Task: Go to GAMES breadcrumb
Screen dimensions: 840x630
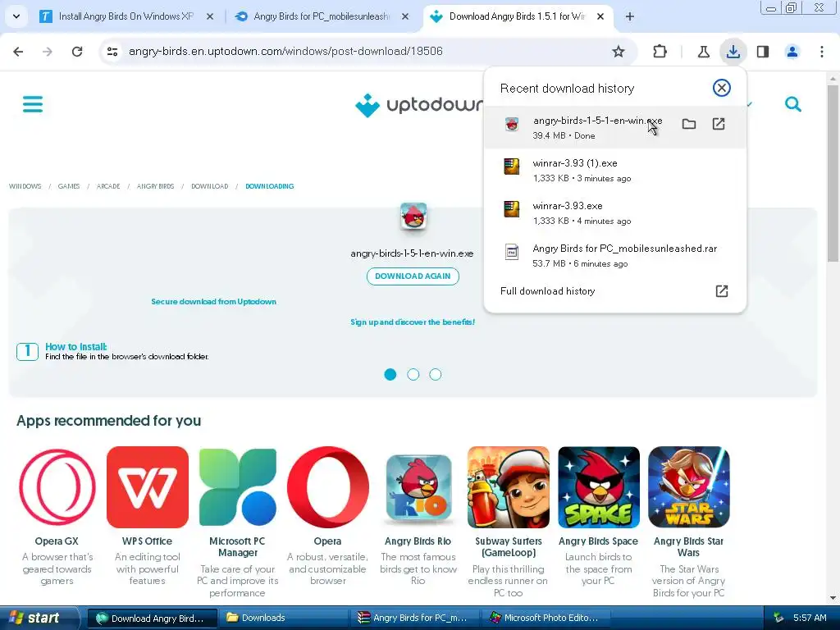Action: click(69, 186)
